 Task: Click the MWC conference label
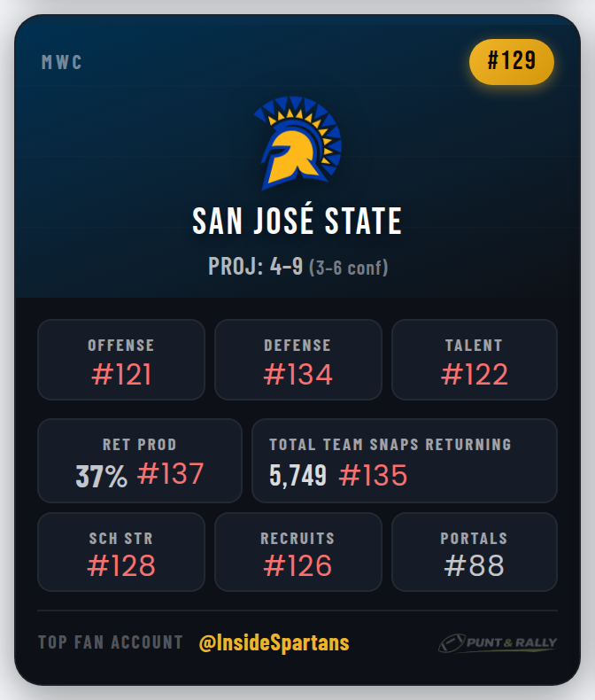point(62,64)
